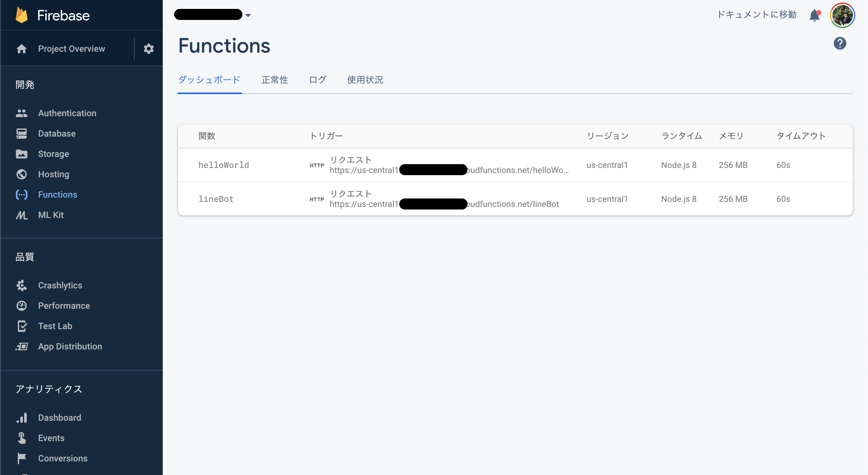
Task: Click the ML Kit icon
Action: (22, 215)
